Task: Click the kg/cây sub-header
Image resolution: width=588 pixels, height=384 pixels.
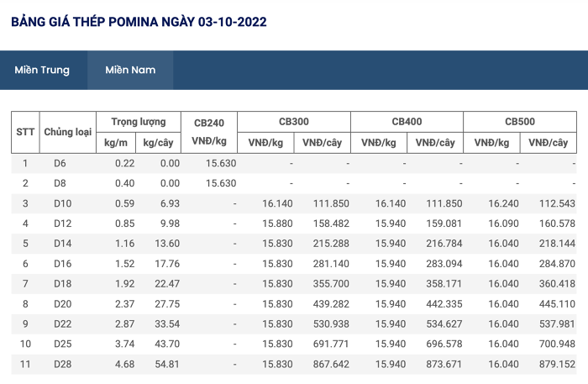Action: point(158,143)
